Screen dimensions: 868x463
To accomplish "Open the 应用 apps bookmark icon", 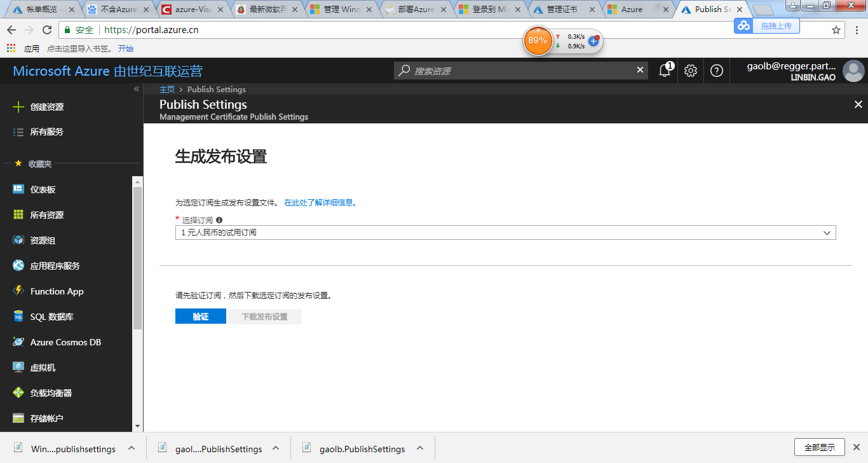I will point(11,48).
